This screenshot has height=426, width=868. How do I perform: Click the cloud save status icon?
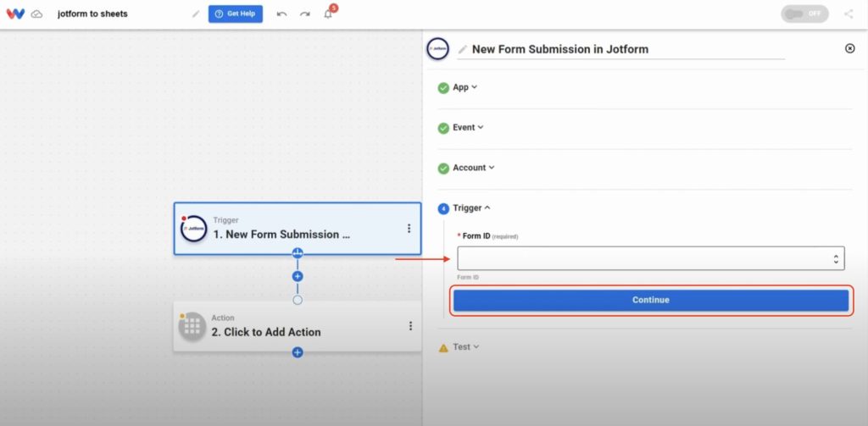(x=37, y=14)
